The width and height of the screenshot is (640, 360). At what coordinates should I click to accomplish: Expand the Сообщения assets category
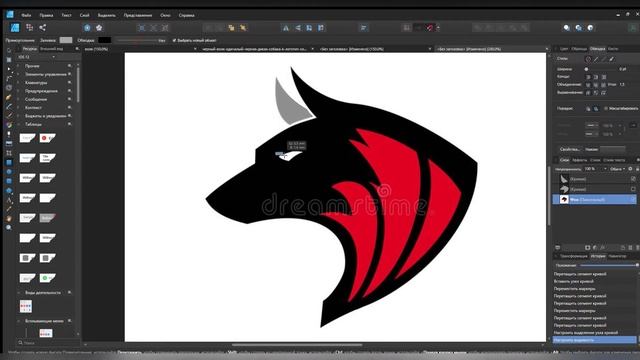pos(18,99)
